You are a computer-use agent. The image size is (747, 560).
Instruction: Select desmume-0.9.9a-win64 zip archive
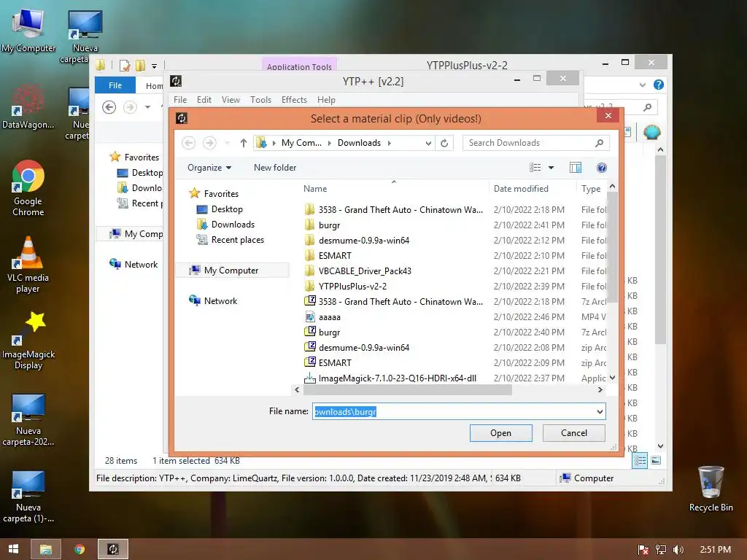pos(364,347)
